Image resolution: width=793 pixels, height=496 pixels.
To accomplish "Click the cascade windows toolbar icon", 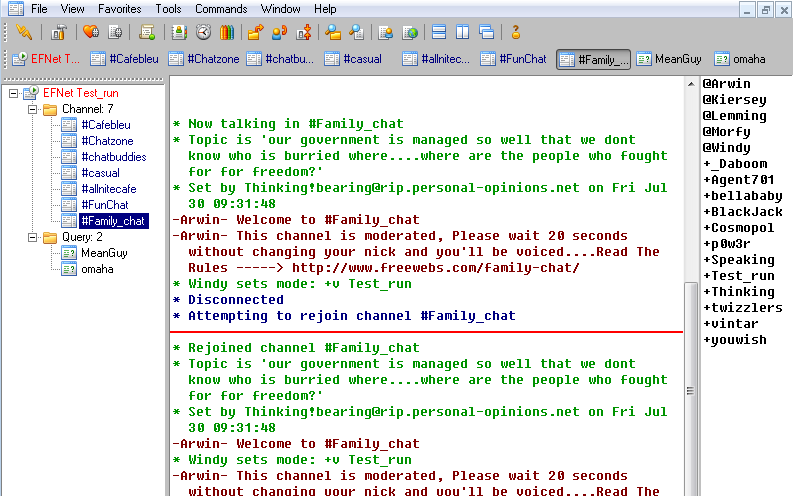I will click(486, 32).
